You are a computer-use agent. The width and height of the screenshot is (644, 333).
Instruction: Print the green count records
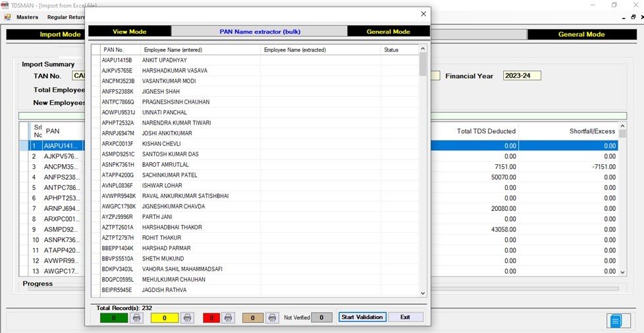click(137, 318)
